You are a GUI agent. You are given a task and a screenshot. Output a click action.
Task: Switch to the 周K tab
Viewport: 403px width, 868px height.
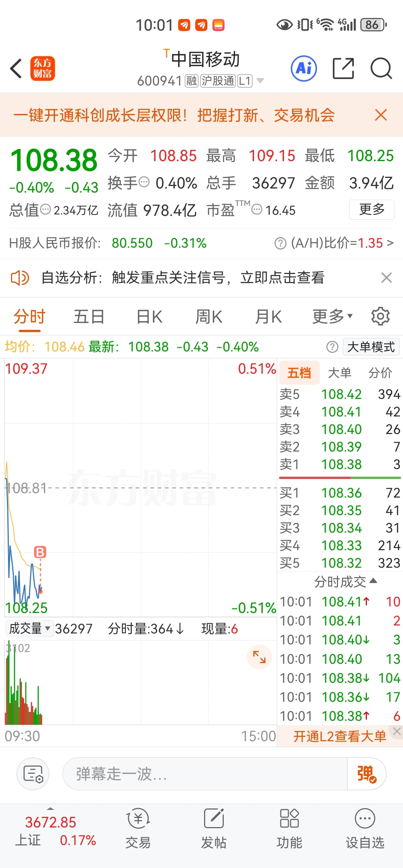(209, 316)
